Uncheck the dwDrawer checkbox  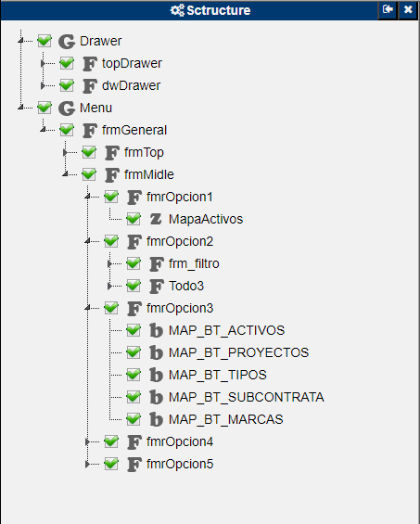67,85
